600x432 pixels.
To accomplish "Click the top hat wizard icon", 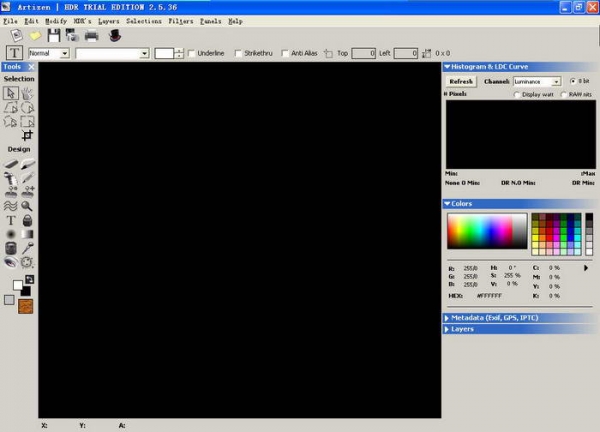I will pos(114,36).
